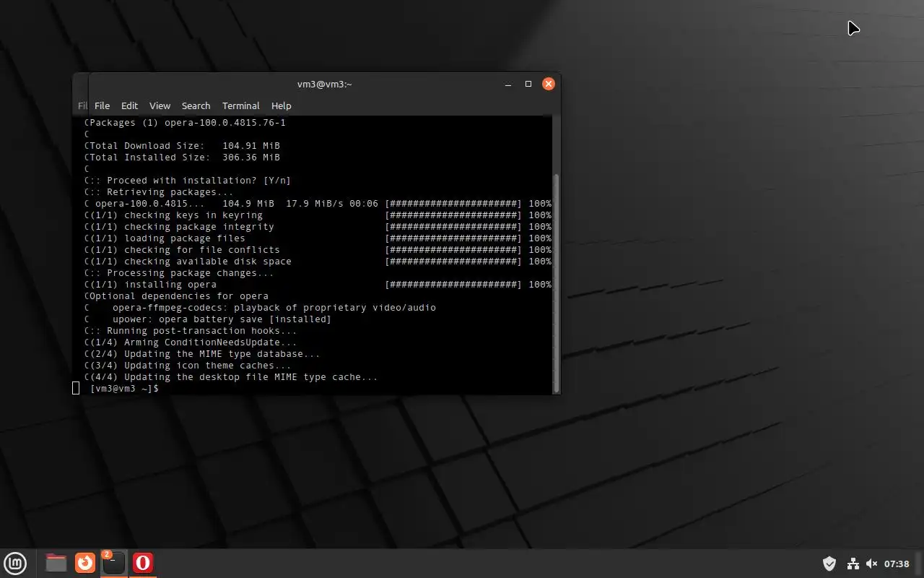Open the security shield tray icon

[x=829, y=564]
